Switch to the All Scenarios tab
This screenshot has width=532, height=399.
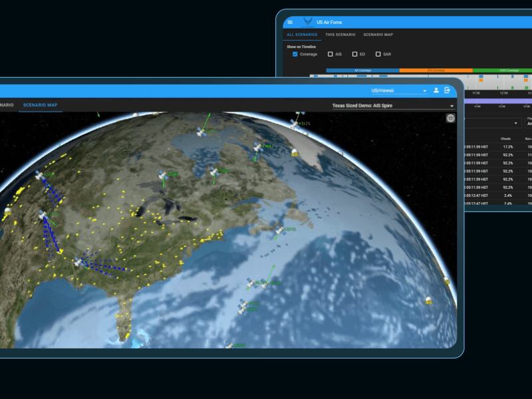click(301, 35)
